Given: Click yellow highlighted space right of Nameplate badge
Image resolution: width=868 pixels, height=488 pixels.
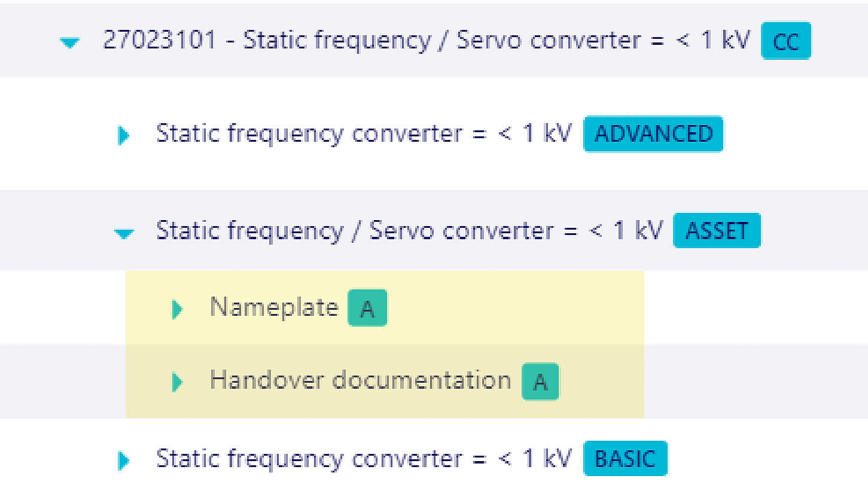Looking at the screenshot, I should point(514,308).
